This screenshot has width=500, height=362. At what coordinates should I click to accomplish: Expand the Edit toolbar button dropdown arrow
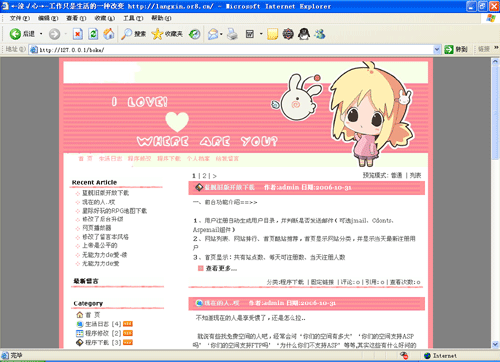point(261,34)
